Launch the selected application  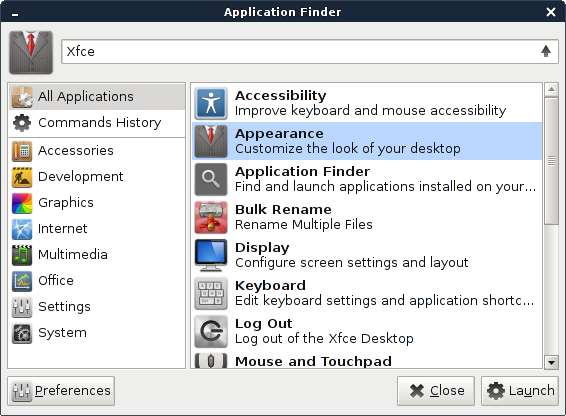tap(520, 391)
